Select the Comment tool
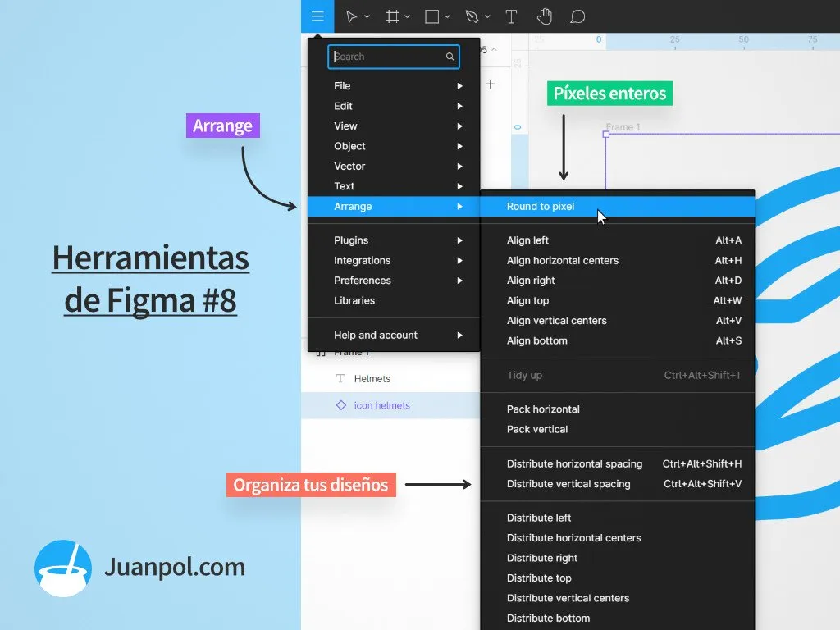This screenshot has width=840, height=630. [577, 16]
